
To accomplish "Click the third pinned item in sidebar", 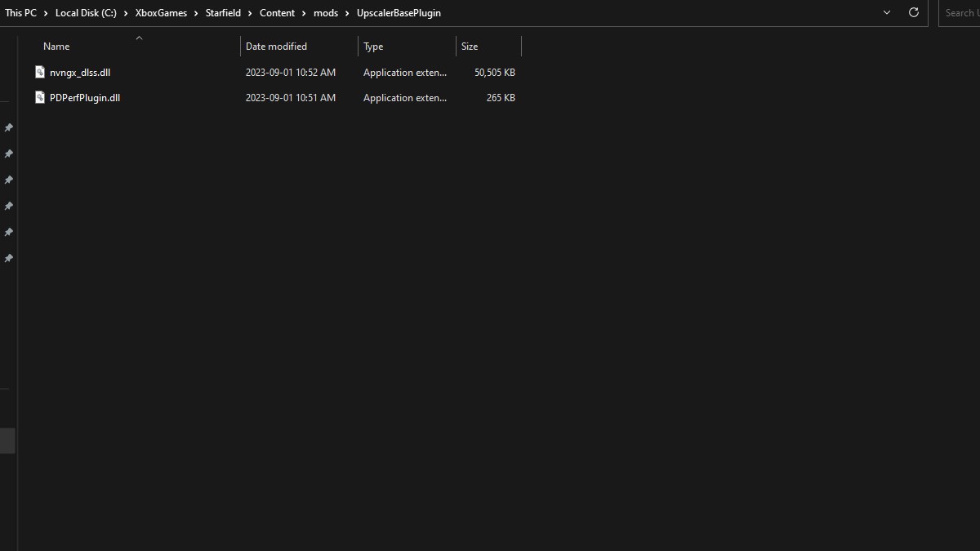I will point(8,180).
